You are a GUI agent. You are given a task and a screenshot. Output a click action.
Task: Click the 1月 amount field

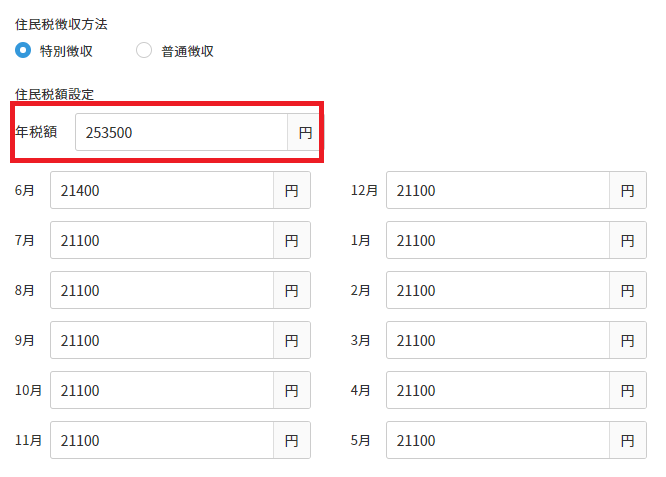498,240
